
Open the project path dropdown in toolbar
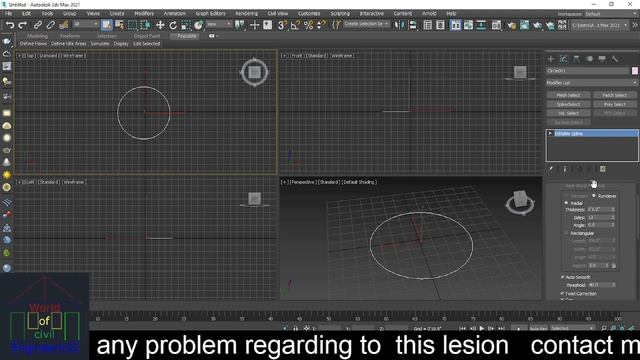(x=600, y=25)
